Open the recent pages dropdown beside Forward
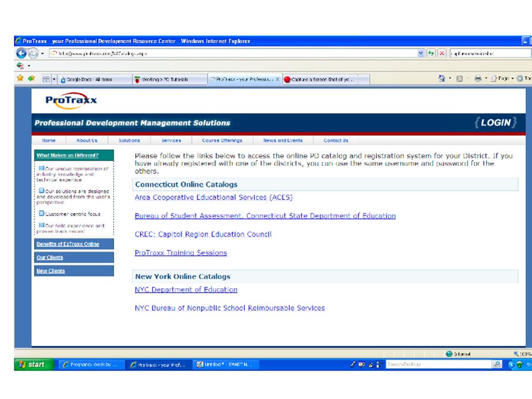 43,53
